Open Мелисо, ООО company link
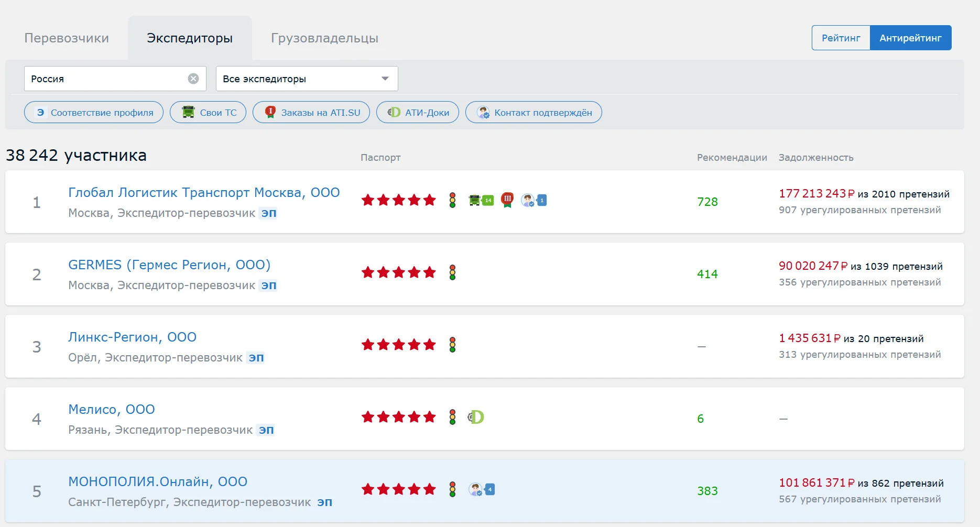Image resolution: width=980 pixels, height=527 pixels. tap(112, 410)
